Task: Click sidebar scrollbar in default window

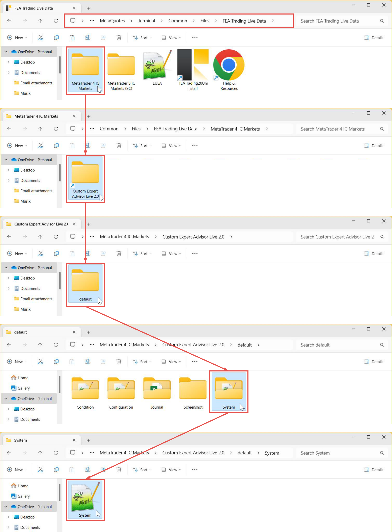Action: pos(60,384)
